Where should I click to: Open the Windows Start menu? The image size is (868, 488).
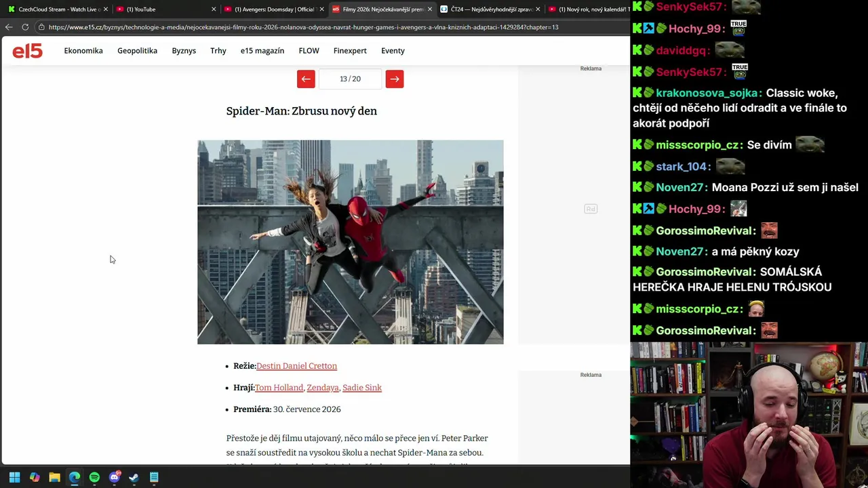14,477
